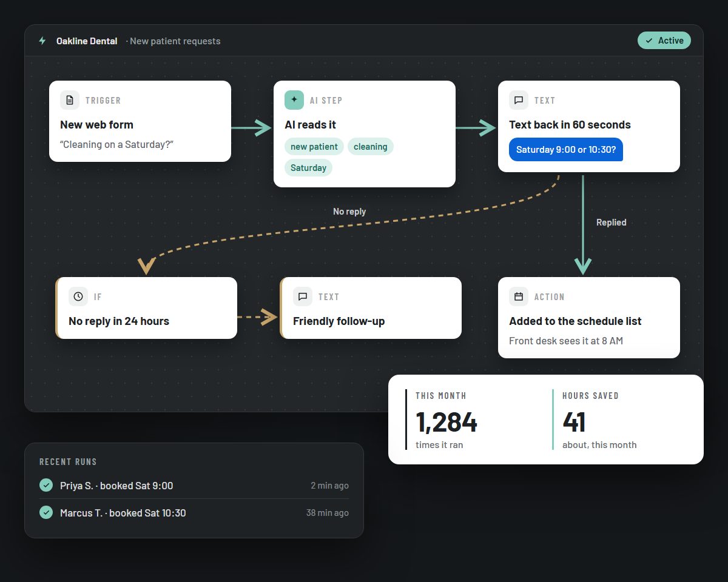
Task: Click the 'No reply' branch label
Action: (349, 212)
